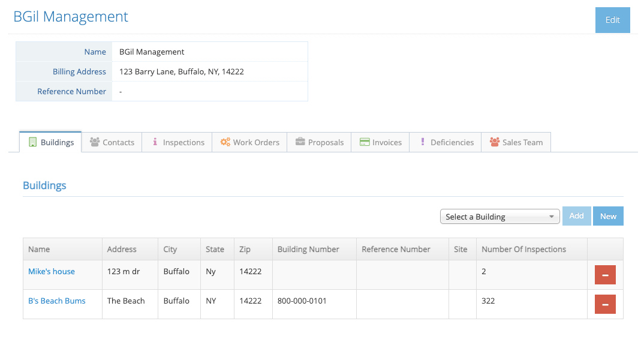Switch to the Contacts tab
Image resolution: width=644 pixels, height=342 pixels.
click(x=112, y=142)
